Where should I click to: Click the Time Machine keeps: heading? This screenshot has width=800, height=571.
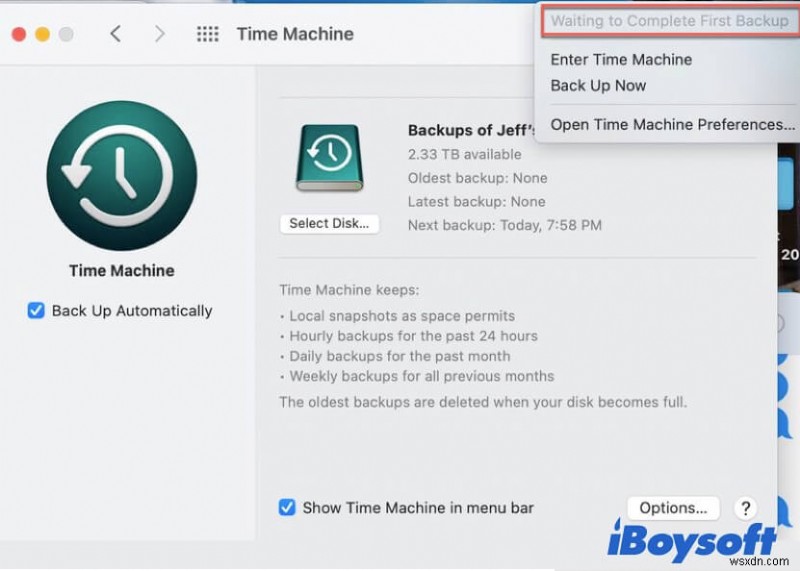(x=349, y=290)
